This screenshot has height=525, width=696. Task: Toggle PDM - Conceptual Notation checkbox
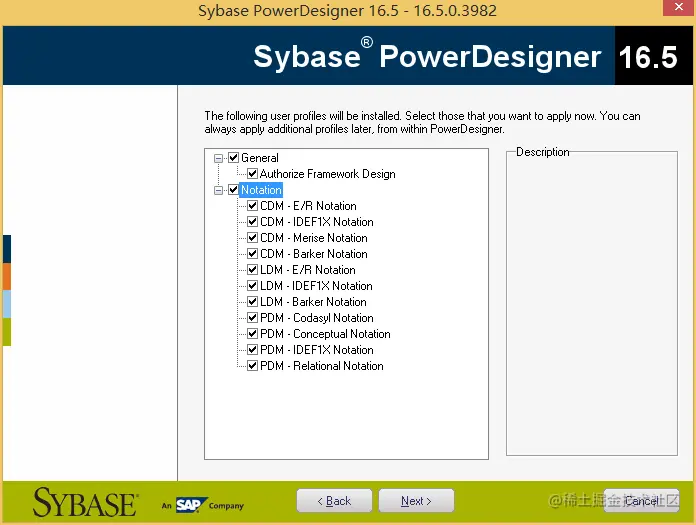pyautogui.click(x=253, y=333)
